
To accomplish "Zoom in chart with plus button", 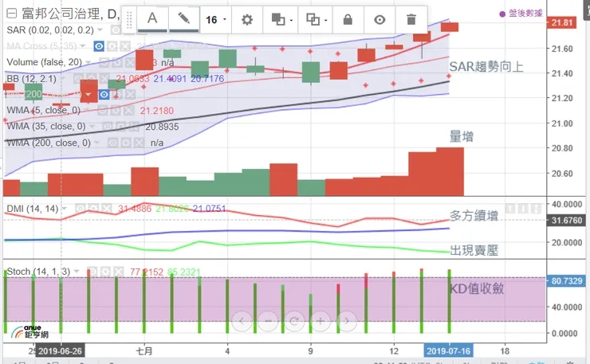I will point(321,321).
